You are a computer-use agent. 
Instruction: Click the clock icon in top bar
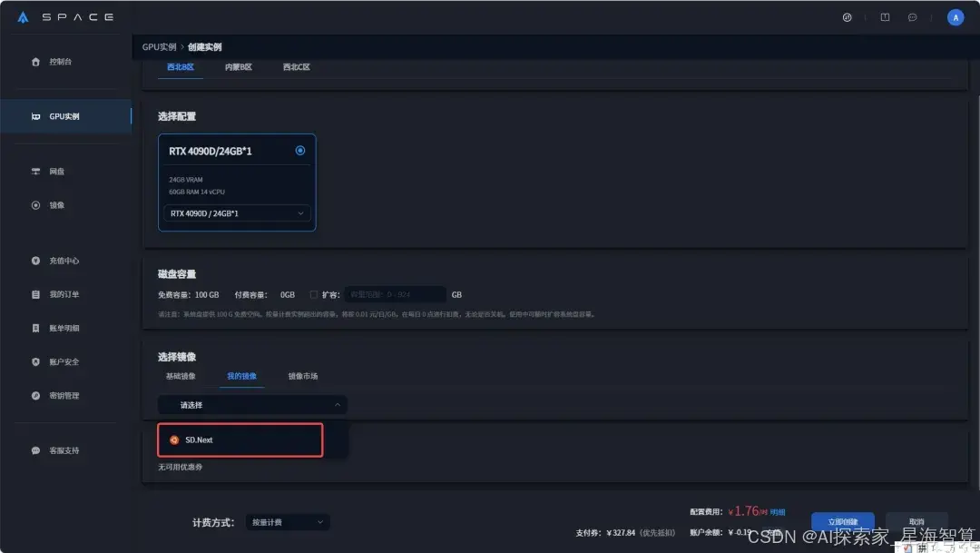point(847,17)
